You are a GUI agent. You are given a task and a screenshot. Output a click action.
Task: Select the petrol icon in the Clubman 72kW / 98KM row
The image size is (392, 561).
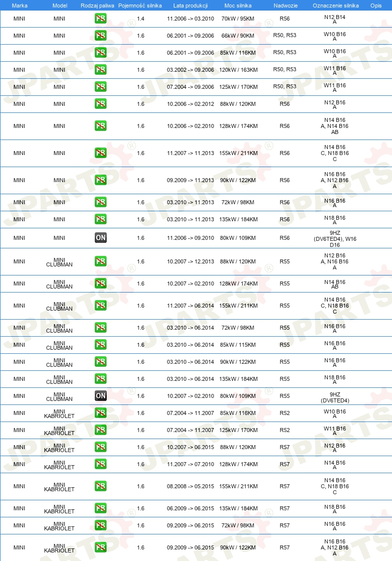pyautogui.click(x=100, y=327)
